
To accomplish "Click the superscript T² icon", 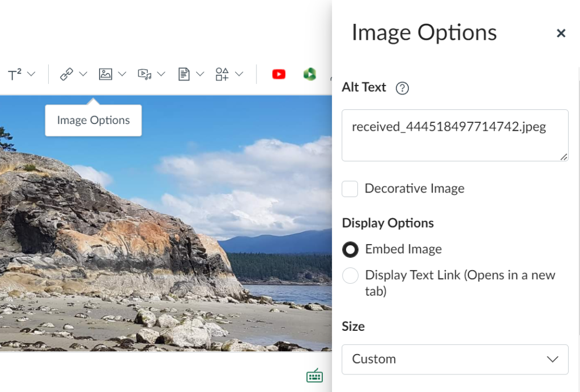I will point(15,74).
